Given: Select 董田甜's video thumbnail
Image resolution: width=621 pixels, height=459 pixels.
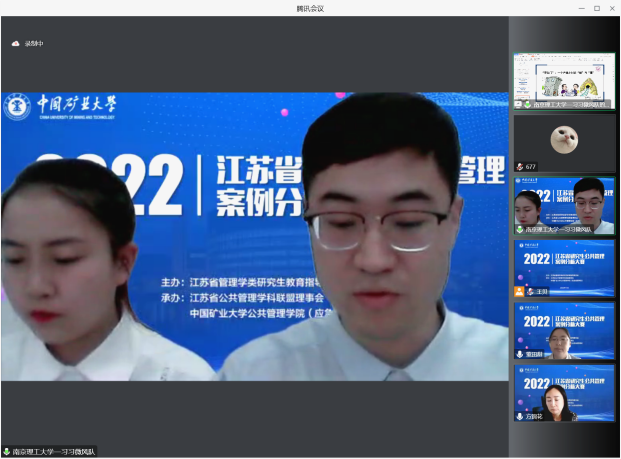Looking at the screenshot, I should coord(564,329).
